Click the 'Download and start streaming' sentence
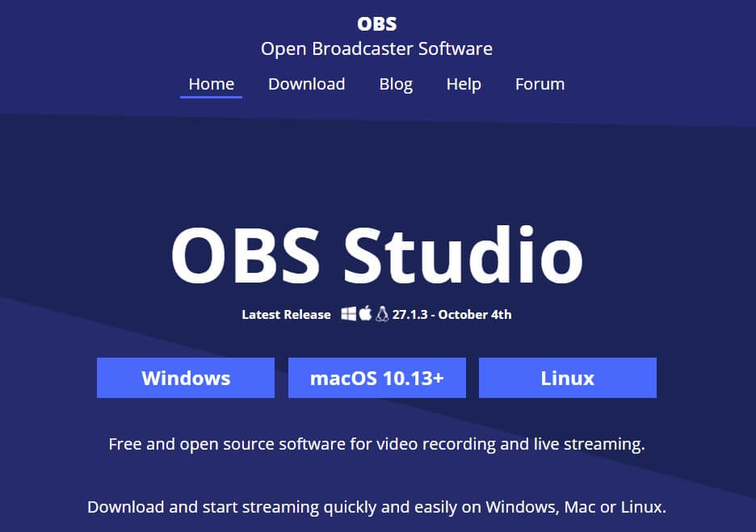The image size is (756, 532). 376,508
